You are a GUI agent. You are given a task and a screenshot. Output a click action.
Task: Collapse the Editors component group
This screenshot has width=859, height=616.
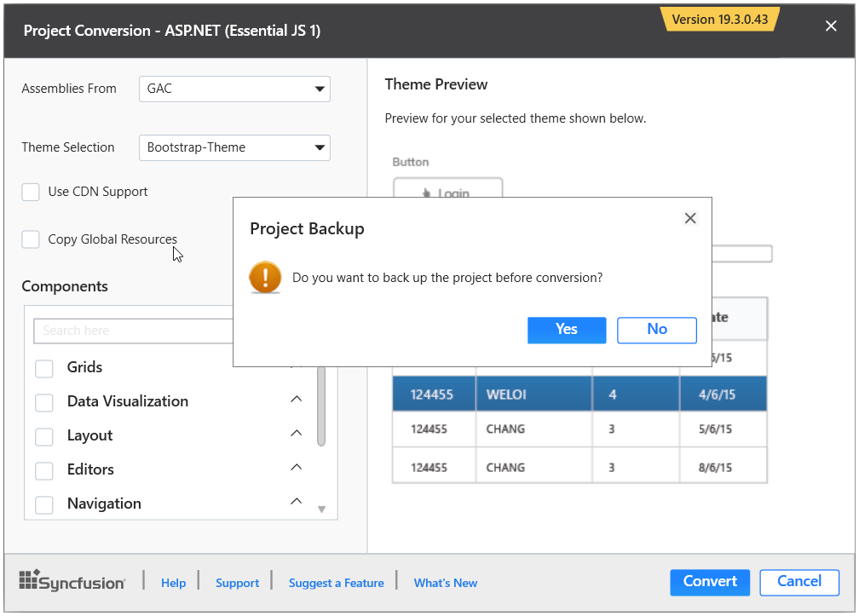pos(296,467)
